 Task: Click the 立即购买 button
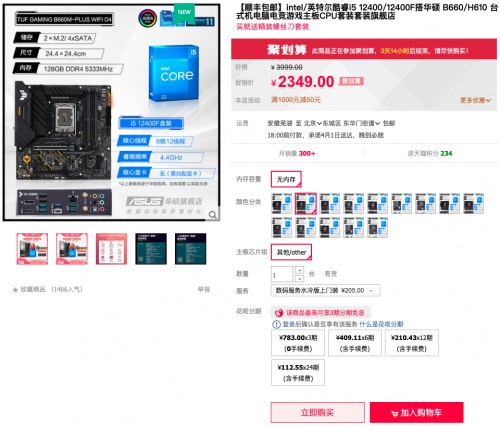coord(317,413)
